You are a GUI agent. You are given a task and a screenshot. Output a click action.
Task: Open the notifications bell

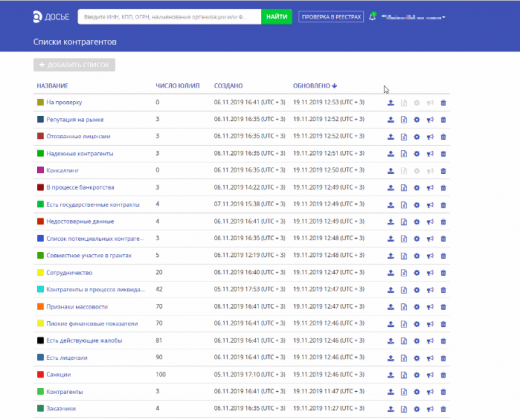(372, 17)
